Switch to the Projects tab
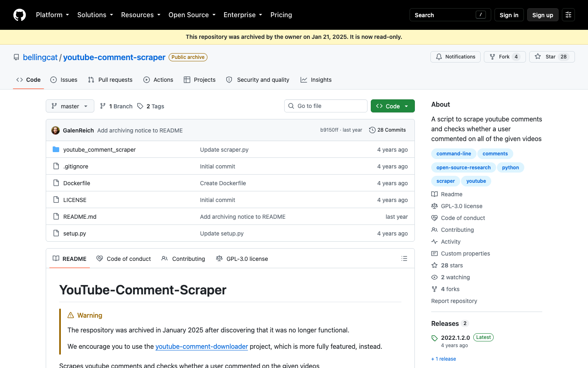This screenshot has width=588, height=368. (x=200, y=80)
